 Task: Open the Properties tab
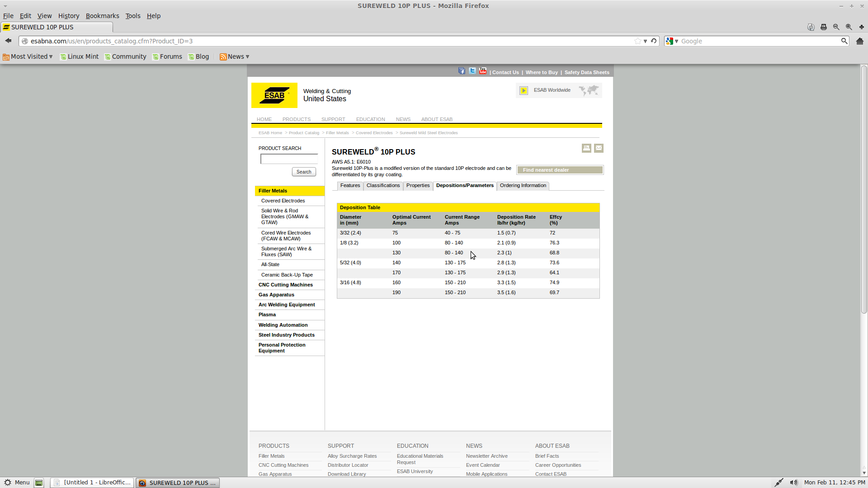click(x=418, y=186)
